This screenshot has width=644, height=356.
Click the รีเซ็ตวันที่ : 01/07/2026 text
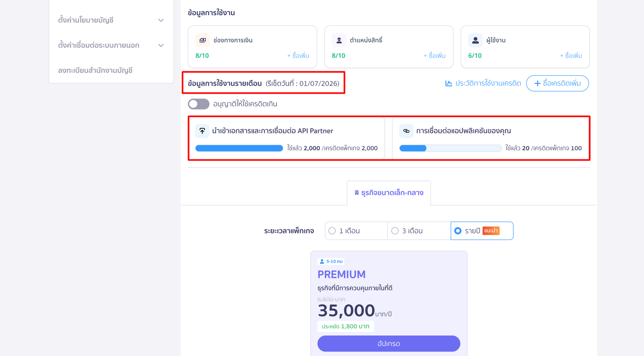point(303,83)
